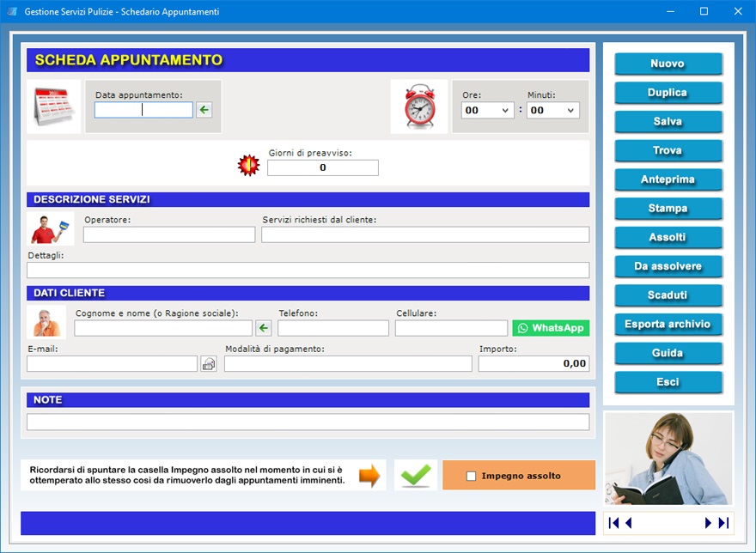Click the email send icon next to E-mail

click(x=209, y=364)
